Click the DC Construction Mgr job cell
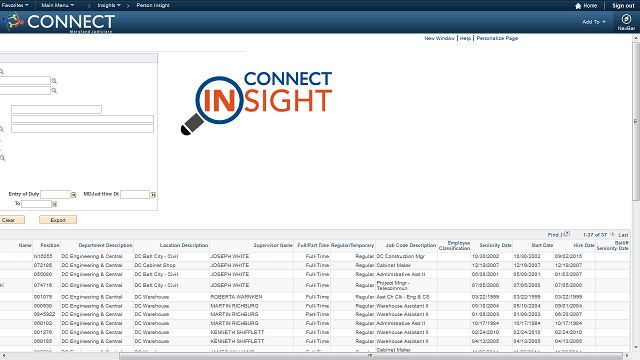640x360 pixels. pos(400,256)
